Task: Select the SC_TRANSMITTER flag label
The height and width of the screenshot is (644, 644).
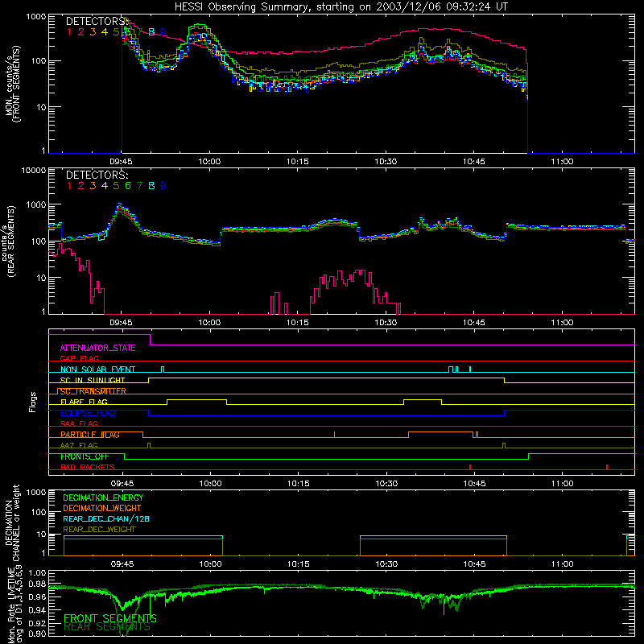Action: coord(93,391)
